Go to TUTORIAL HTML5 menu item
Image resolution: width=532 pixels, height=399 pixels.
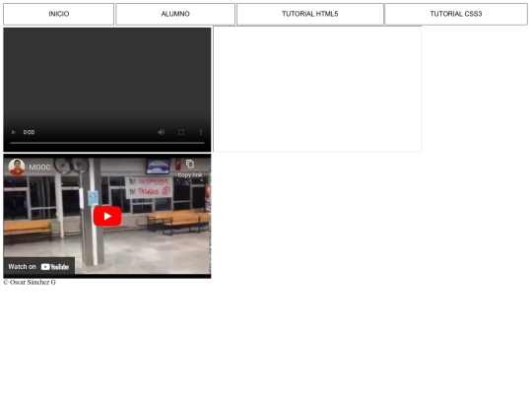click(x=309, y=14)
